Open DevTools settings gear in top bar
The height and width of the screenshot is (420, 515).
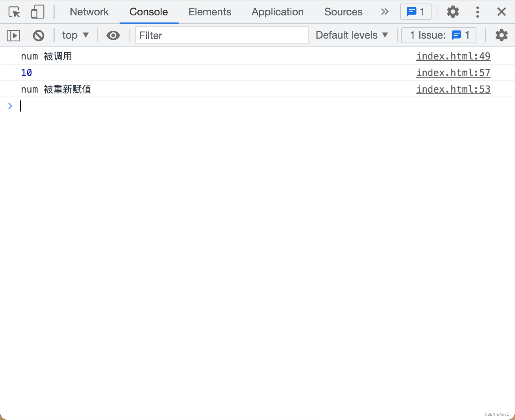(x=453, y=12)
